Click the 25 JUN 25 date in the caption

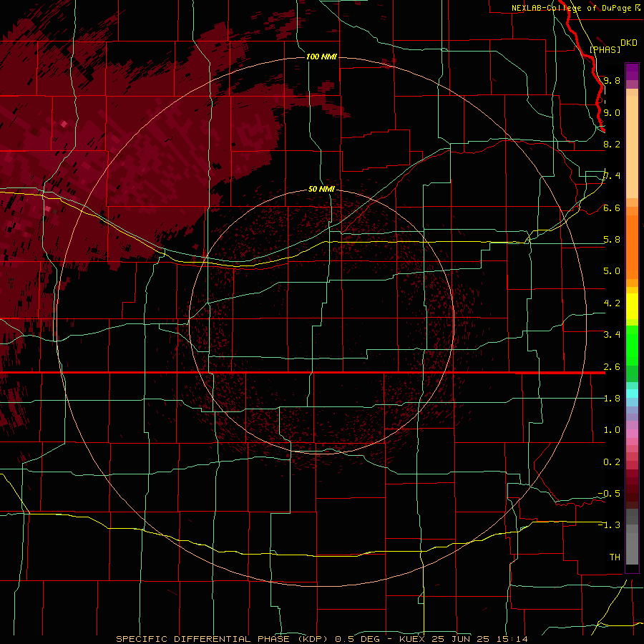tap(462, 639)
